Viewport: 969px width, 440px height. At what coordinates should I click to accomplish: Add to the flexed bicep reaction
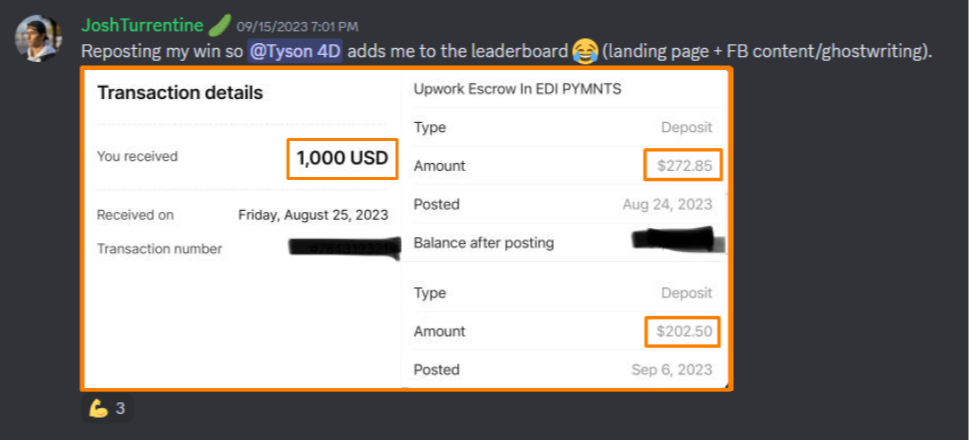(106, 408)
